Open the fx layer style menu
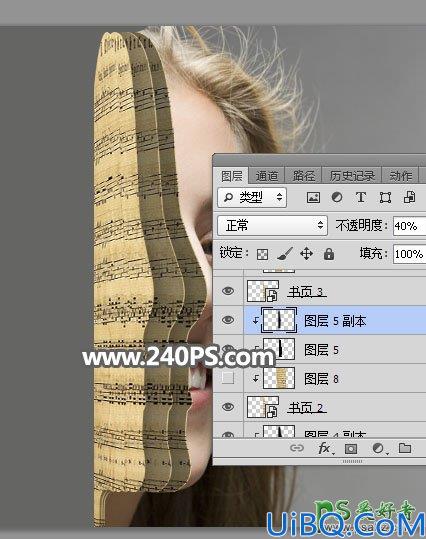Screen dimensions: 426x539 325,448
